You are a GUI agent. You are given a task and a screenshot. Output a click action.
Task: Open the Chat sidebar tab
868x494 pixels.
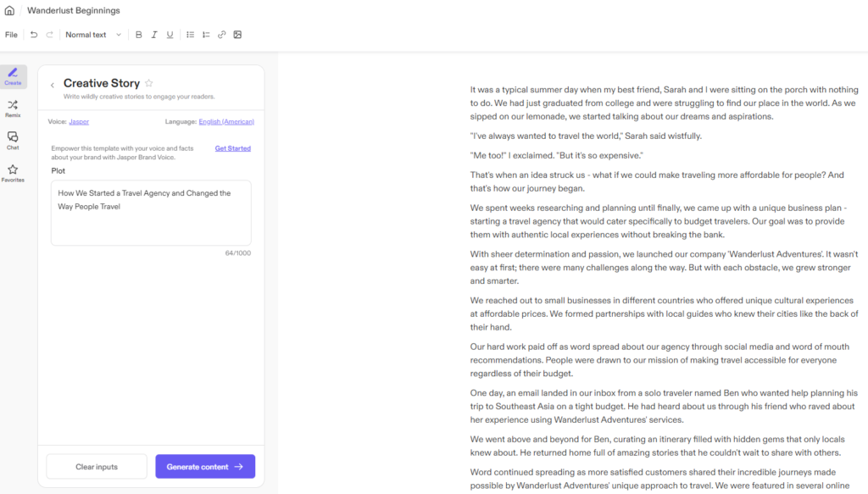tap(13, 141)
